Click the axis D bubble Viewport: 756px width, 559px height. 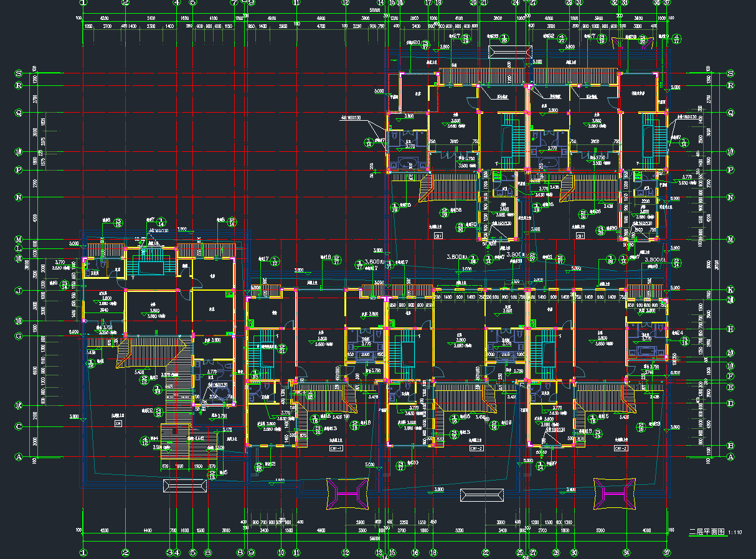[730, 403]
